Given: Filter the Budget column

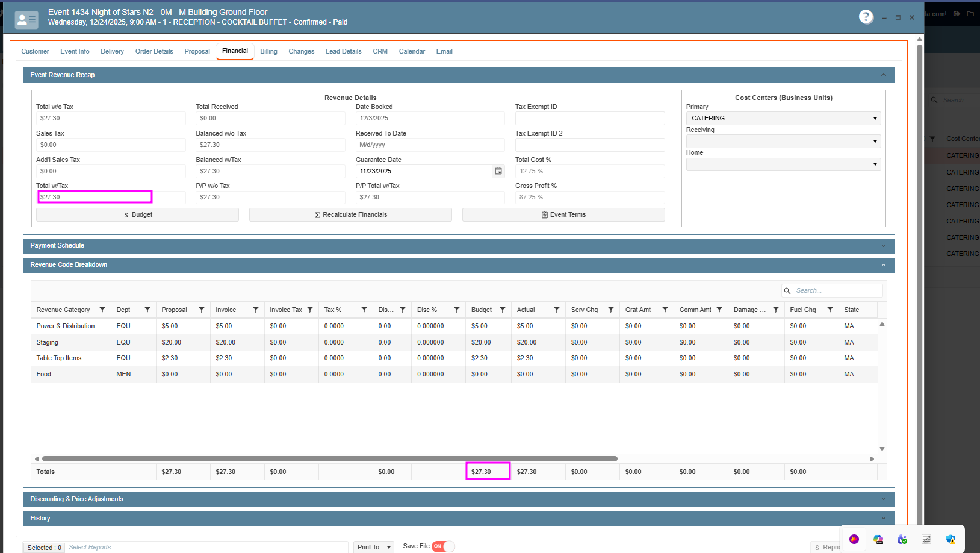Looking at the screenshot, I should [503, 310].
